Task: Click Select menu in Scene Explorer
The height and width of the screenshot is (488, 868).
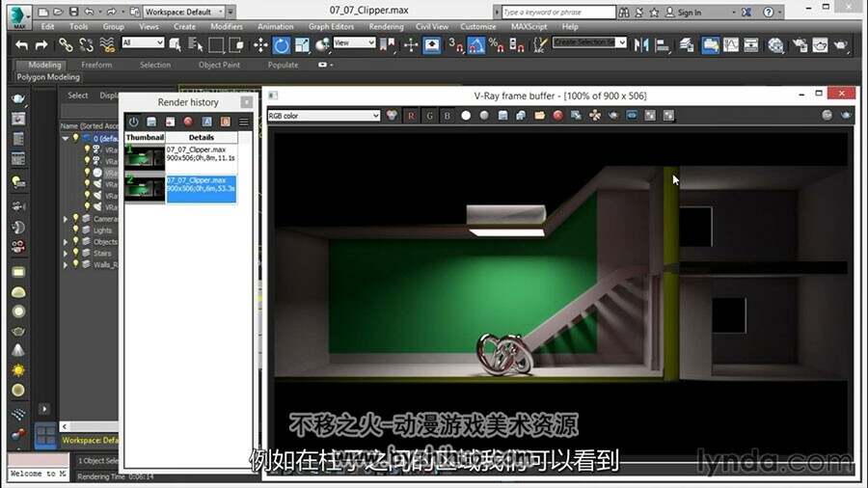Action: [77, 95]
